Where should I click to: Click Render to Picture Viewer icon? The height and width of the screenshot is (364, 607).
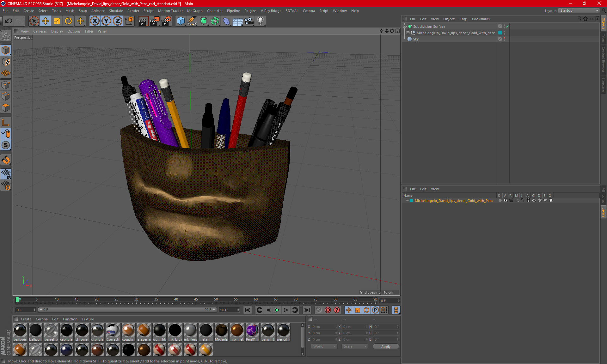point(155,21)
